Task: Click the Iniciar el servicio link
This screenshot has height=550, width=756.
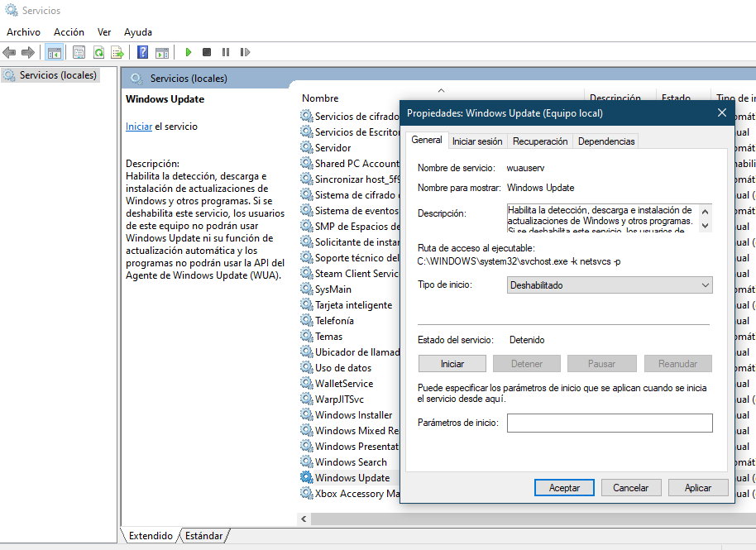Action: [138, 127]
